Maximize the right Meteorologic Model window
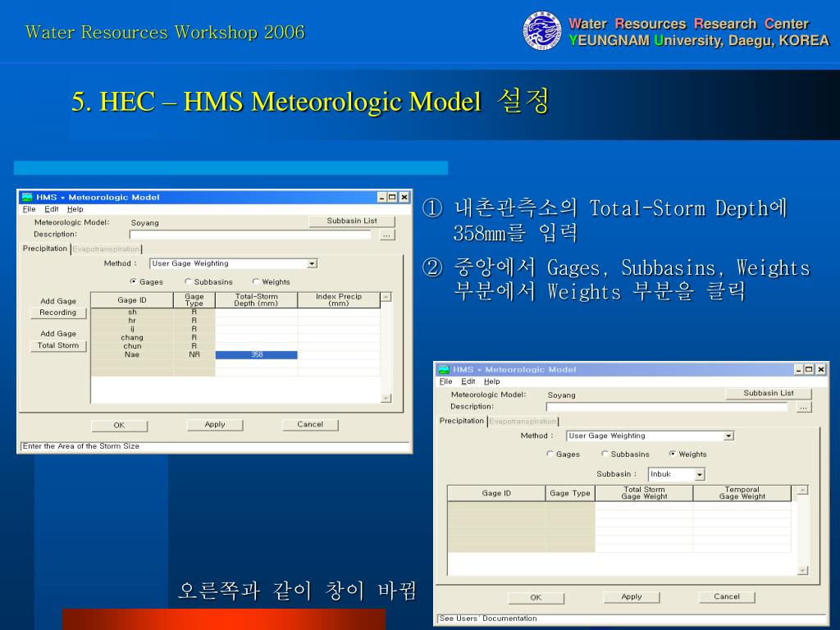Screen dimensions: 840x630 pyautogui.click(x=809, y=370)
